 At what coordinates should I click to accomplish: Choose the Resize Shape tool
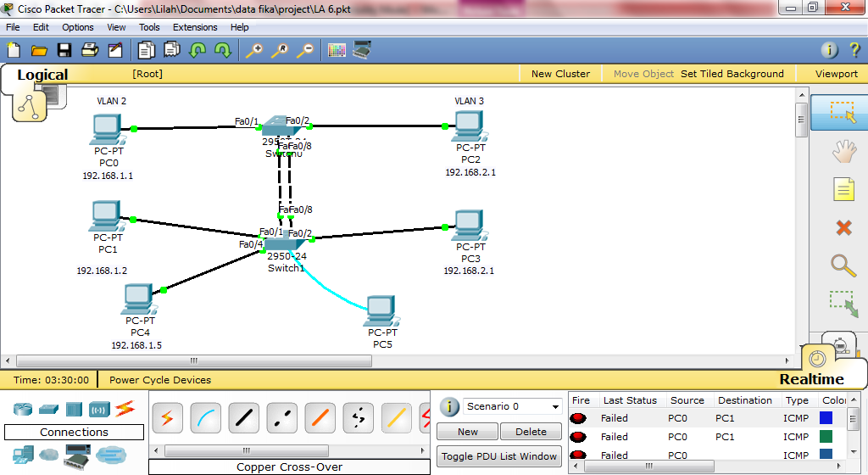(x=843, y=304)
